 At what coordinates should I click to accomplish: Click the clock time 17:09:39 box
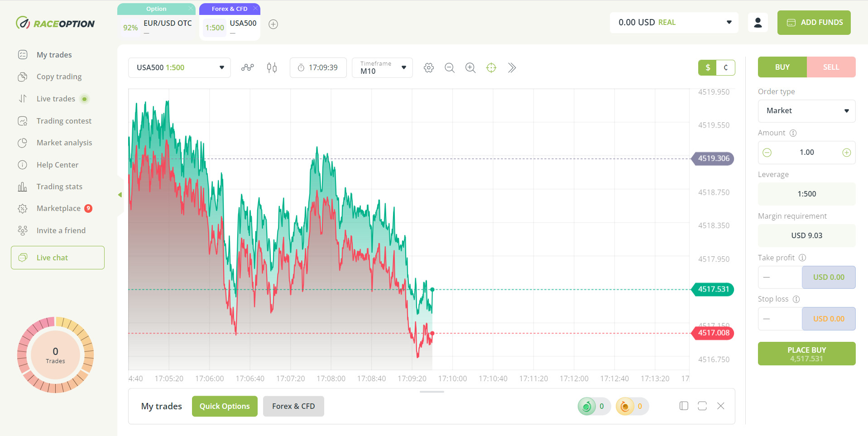click(x=318, y=67)
